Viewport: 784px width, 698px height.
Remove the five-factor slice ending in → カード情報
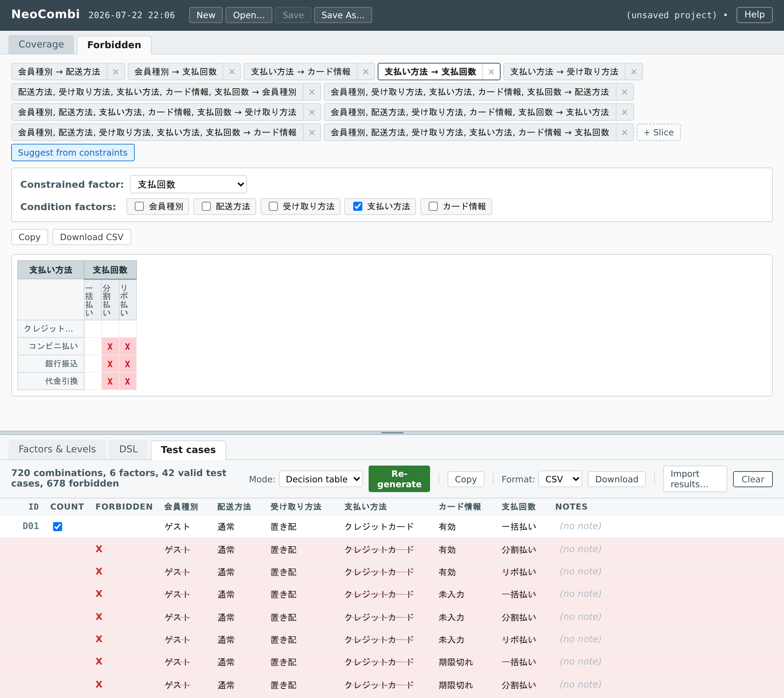coord(312,133)
